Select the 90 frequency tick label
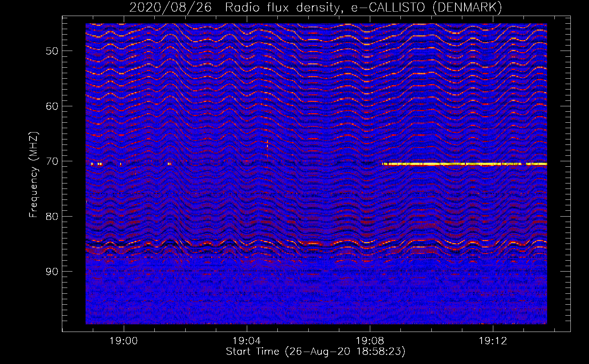Image resolution: width=589 pixels, height=364 pixels. 52,272
